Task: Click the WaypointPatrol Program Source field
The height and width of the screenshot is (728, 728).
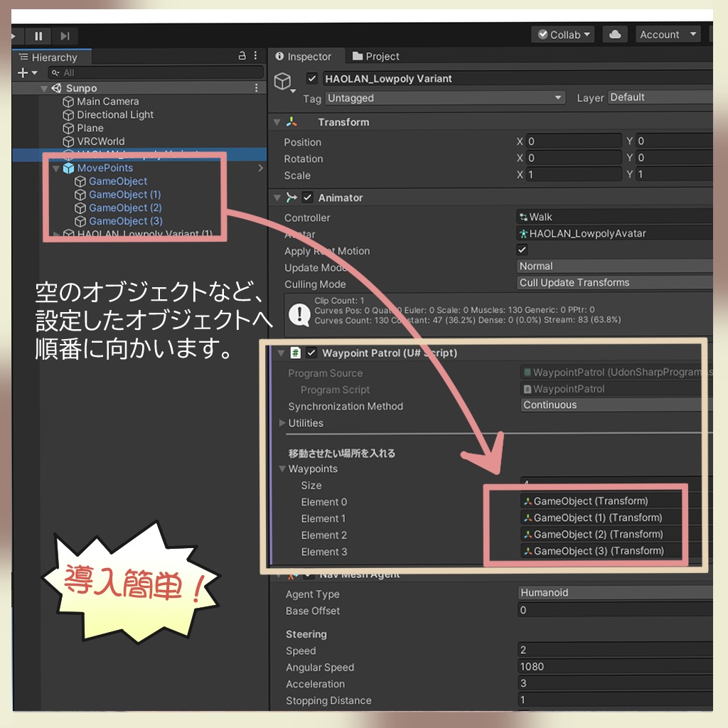Action: [x=616, y=373]
